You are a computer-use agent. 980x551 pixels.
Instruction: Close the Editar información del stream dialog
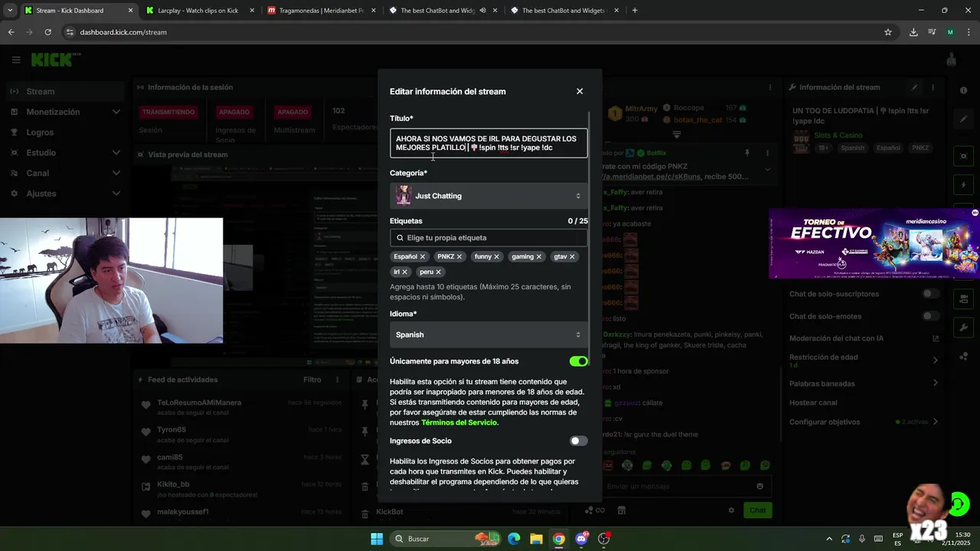580,91
